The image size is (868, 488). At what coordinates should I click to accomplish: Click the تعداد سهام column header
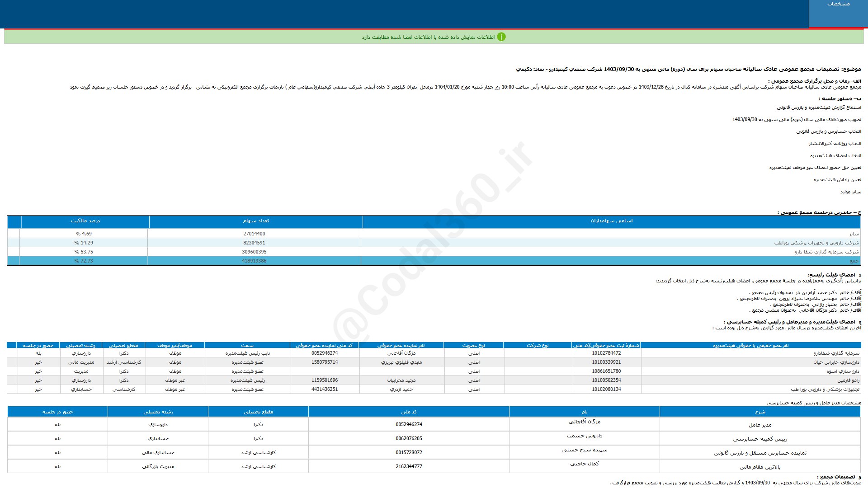tap(255, 221)
